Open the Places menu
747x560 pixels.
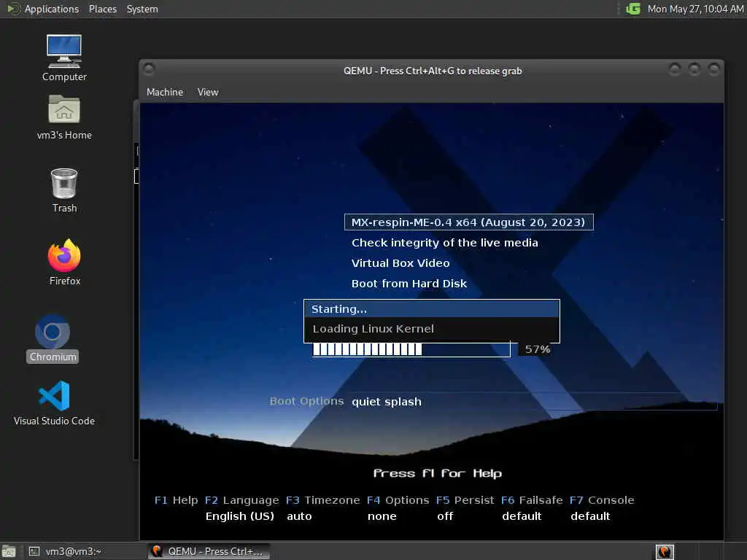102,9
